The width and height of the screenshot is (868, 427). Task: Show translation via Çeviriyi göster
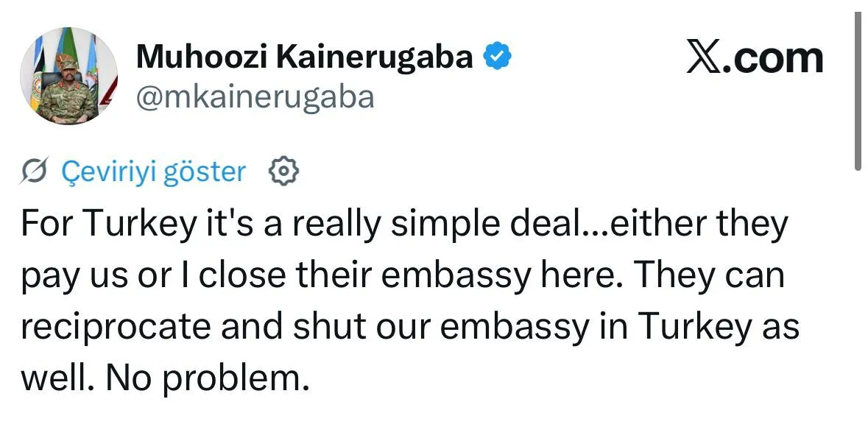coord(153,172)
